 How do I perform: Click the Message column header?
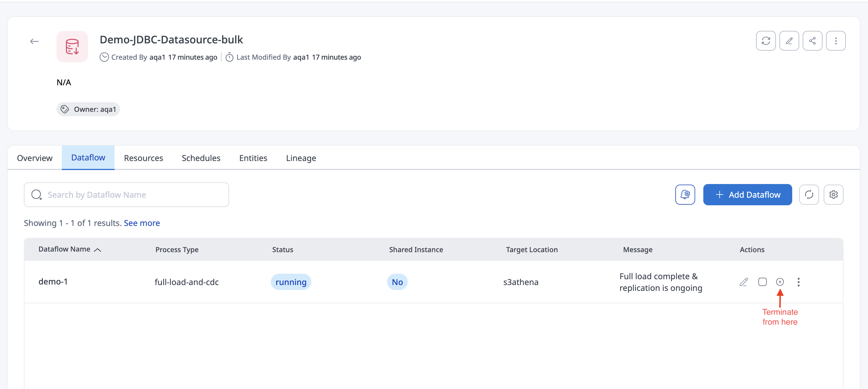tap(637, 250)
